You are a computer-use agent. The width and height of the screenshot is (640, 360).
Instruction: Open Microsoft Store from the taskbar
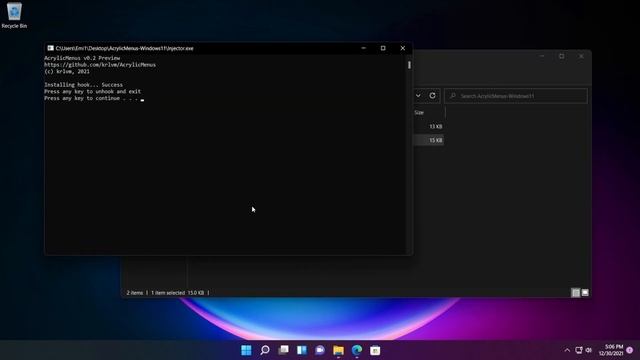click(x=375, y=350)
